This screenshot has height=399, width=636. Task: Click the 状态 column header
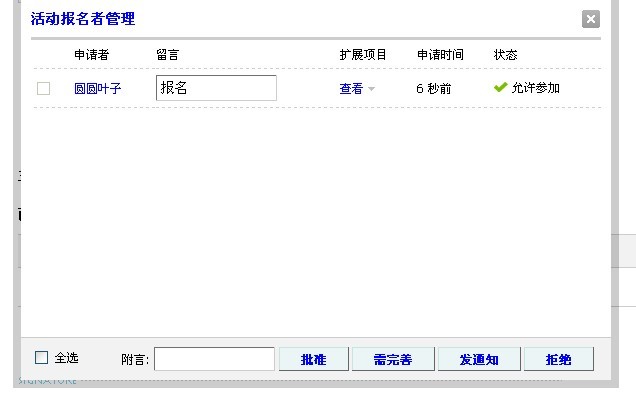pyautogui.click(x=505, y=55)
